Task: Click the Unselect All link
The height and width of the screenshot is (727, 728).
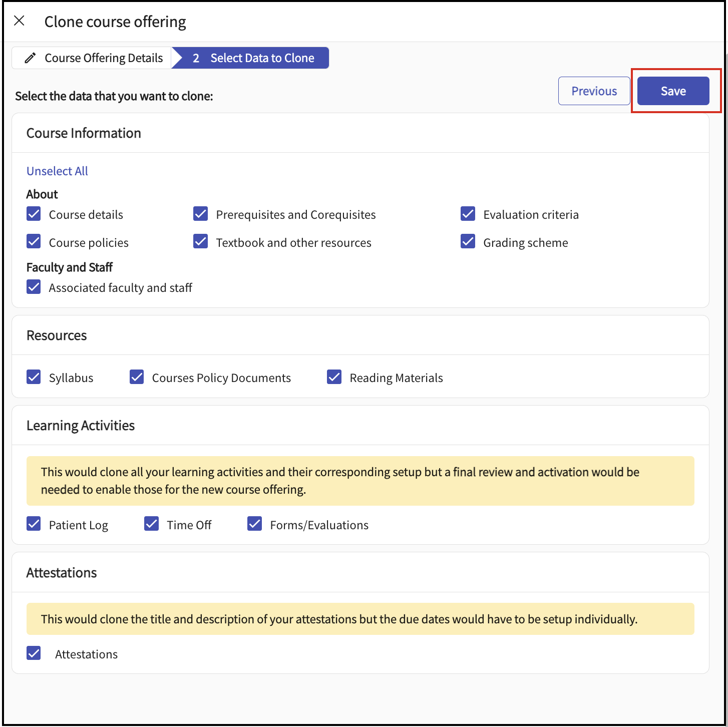Action: pos(57,171)
